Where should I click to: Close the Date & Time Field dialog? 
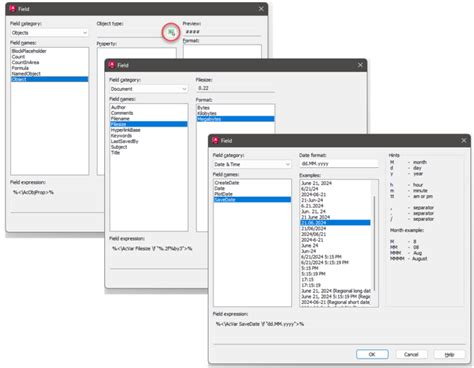tap(464, 141)
